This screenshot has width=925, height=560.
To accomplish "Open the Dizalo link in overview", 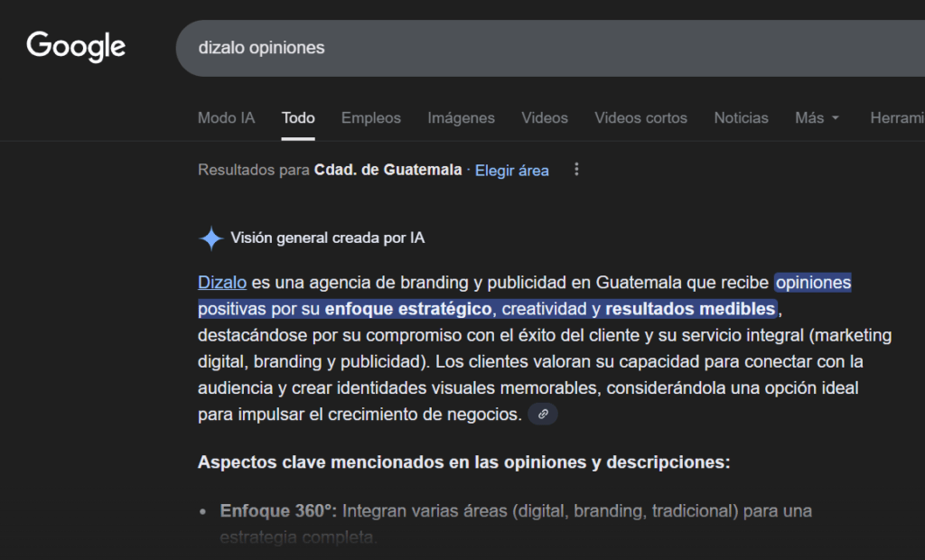I will (x=222, y=283).
